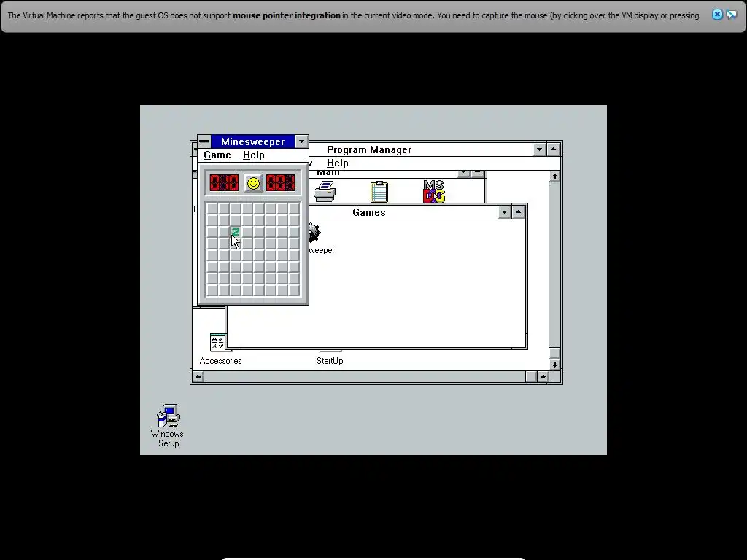
Task: Maximize the Program Manager window
Action: point(553,149)
